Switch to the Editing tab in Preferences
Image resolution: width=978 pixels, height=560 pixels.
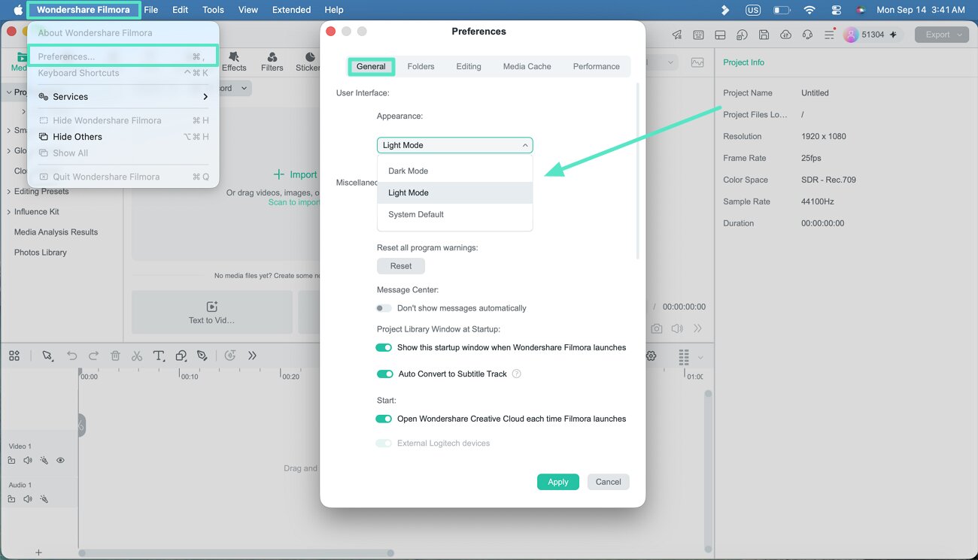[x=469, y=66]
